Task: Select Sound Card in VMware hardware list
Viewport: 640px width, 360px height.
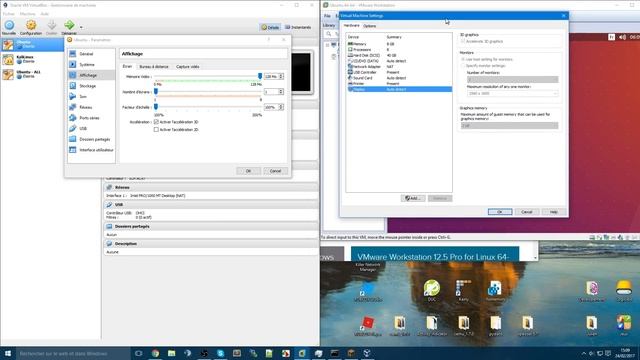Action: tap(399, 78)
